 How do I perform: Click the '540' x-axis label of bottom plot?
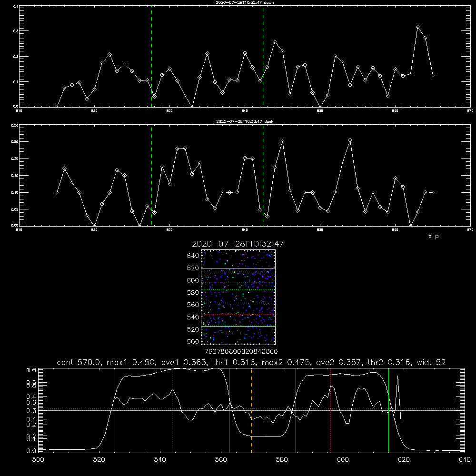pyautogui.click(x=160, y=460)
